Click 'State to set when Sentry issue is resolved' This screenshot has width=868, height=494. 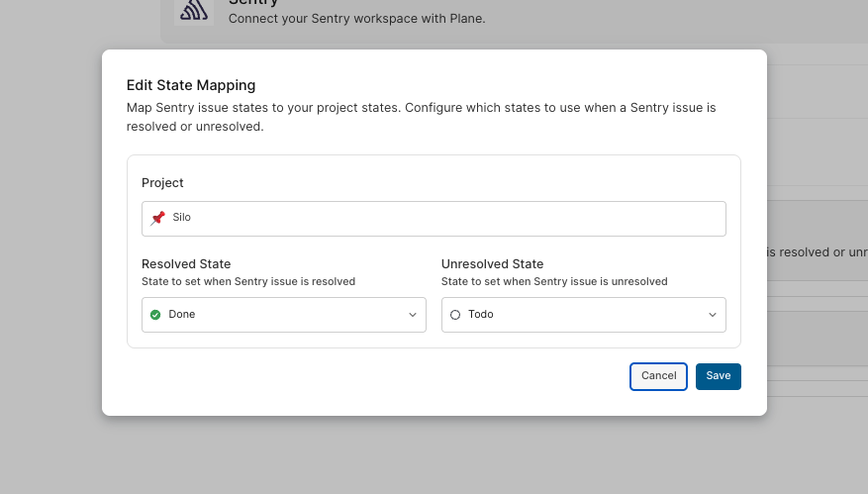pyautogui.click(x=248, y=281)
